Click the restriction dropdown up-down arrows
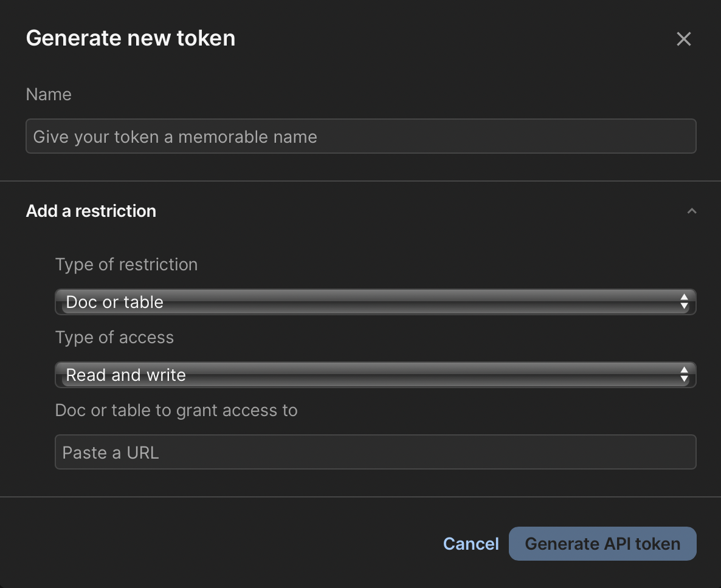This screenshot has height=588, width=721. tap(684, 302)
